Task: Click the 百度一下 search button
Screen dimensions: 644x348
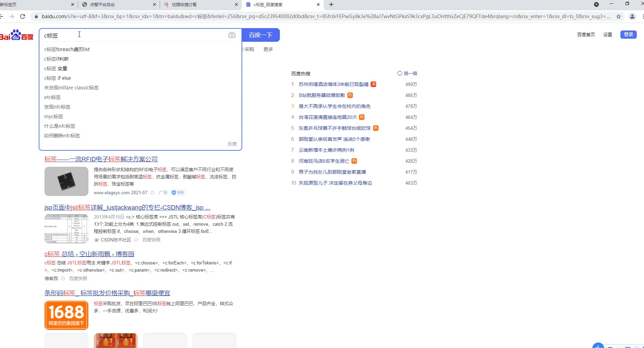Action: coord(261,35)
